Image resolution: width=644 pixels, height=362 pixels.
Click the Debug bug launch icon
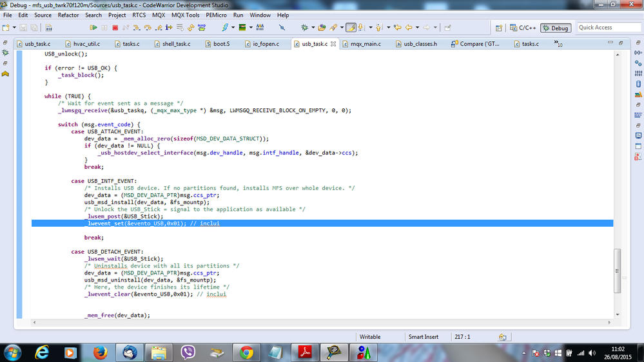click(x=304, y=28)
